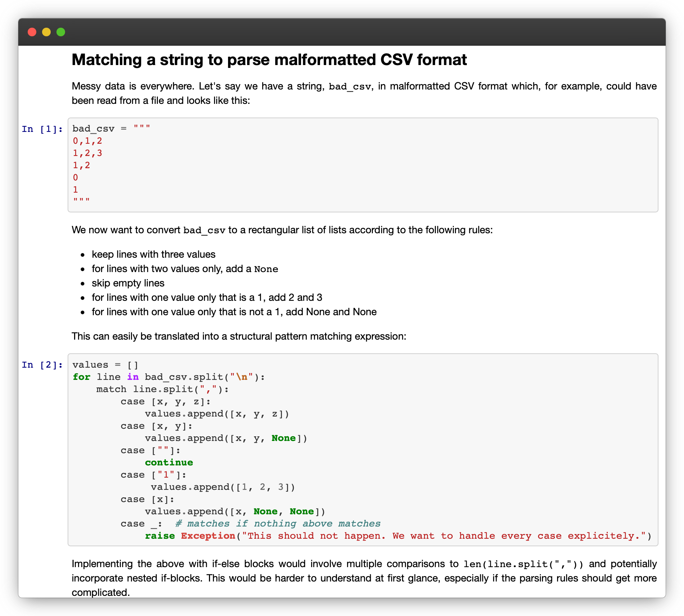Click 'values.append([x, y, z])' line
Viewport: 684px width, 616px height.
coord(217,414)
